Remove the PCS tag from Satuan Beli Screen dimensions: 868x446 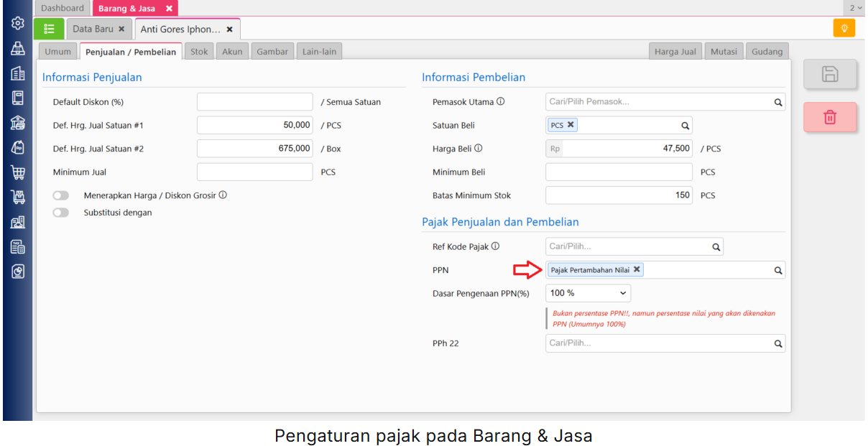(x=571, y=124)
